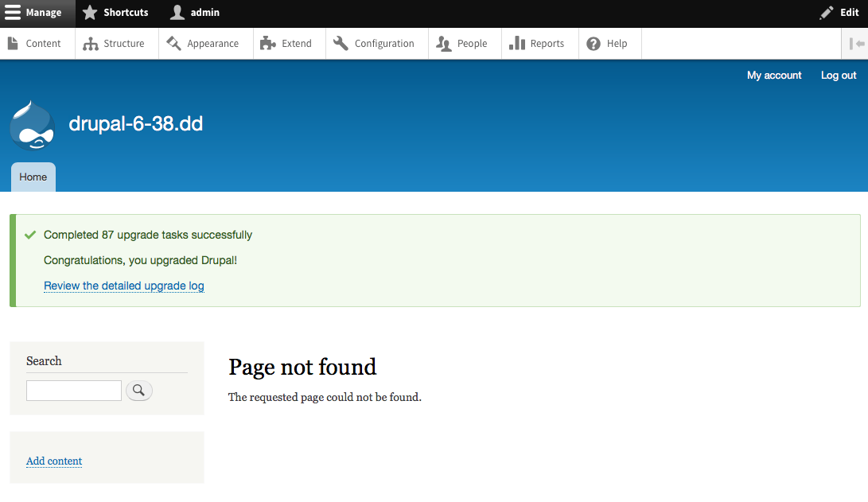Click 'The requested page could not be found.'

325,397
